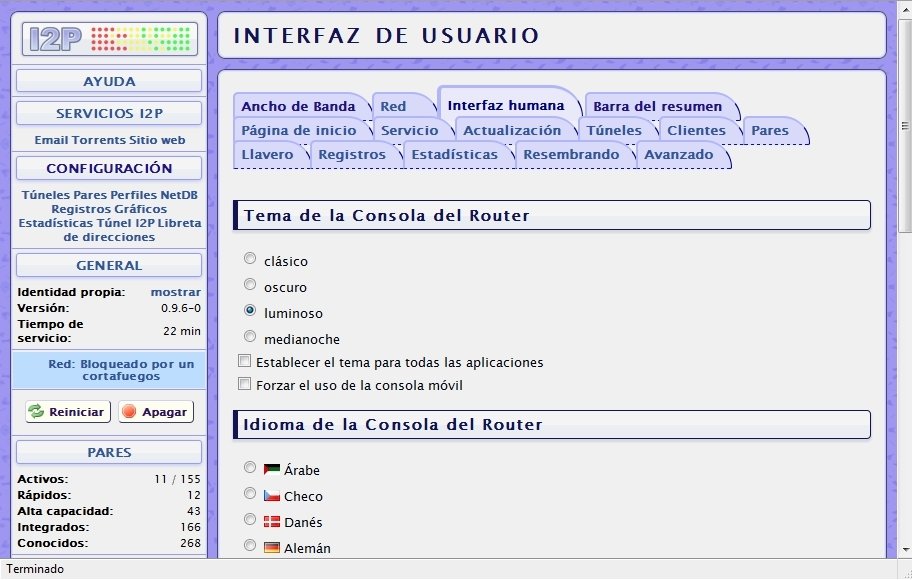Image resolution: width=912 pixels, height=580 pixels.
Task: Click the Apagar button
Action: click(x=156, y=412)
